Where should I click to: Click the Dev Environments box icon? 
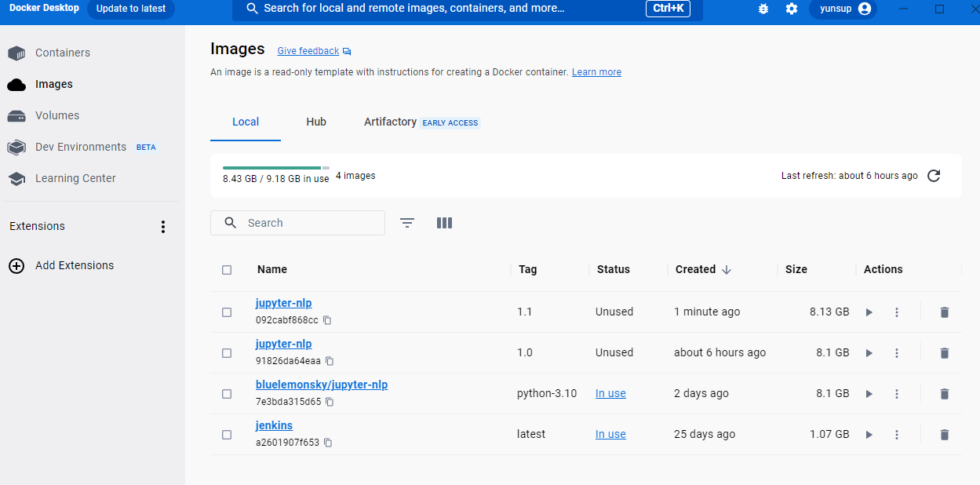[16, 148]
